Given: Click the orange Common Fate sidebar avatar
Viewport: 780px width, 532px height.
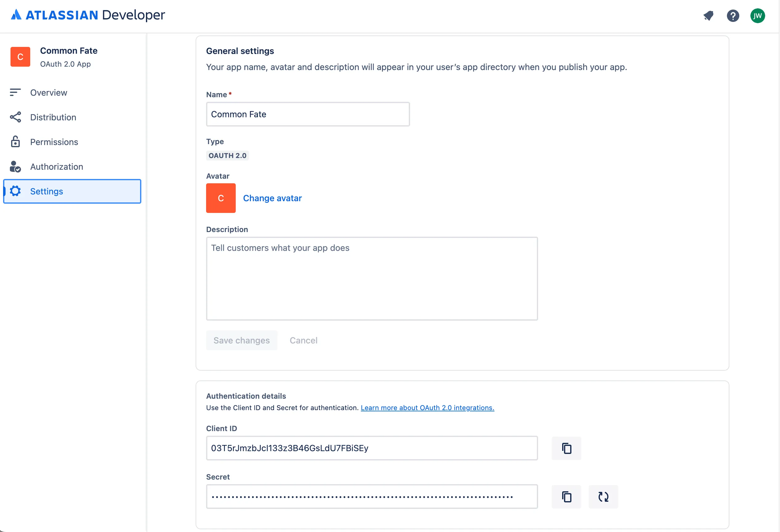Looking at the screenshot, I should pyautogui.click(x=20, y=57).
